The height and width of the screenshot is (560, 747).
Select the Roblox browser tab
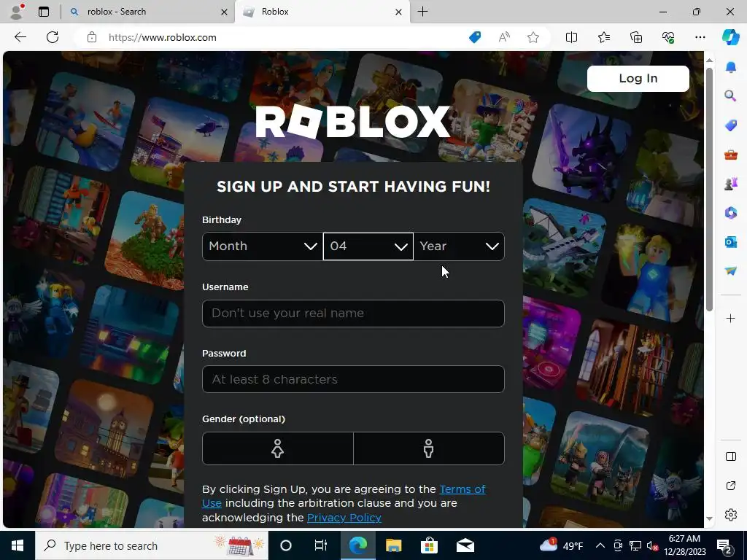pyautogui.click(x=322, y=12)
